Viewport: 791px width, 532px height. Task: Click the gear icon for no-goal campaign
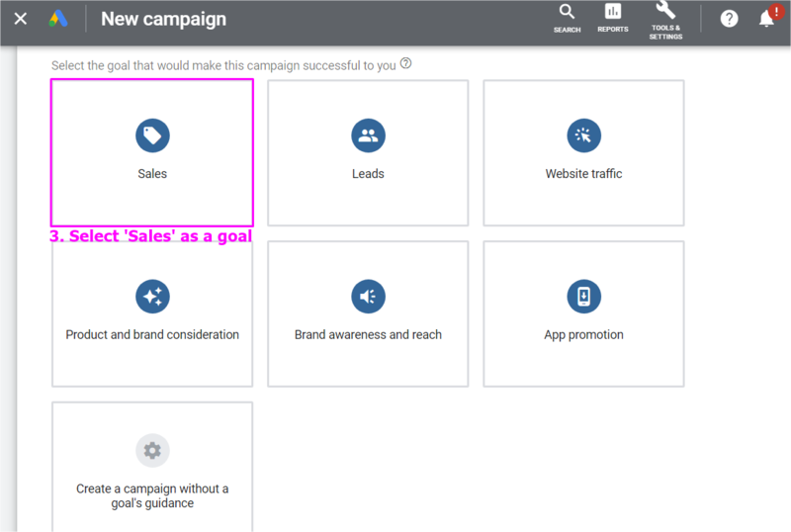[152, 451]
